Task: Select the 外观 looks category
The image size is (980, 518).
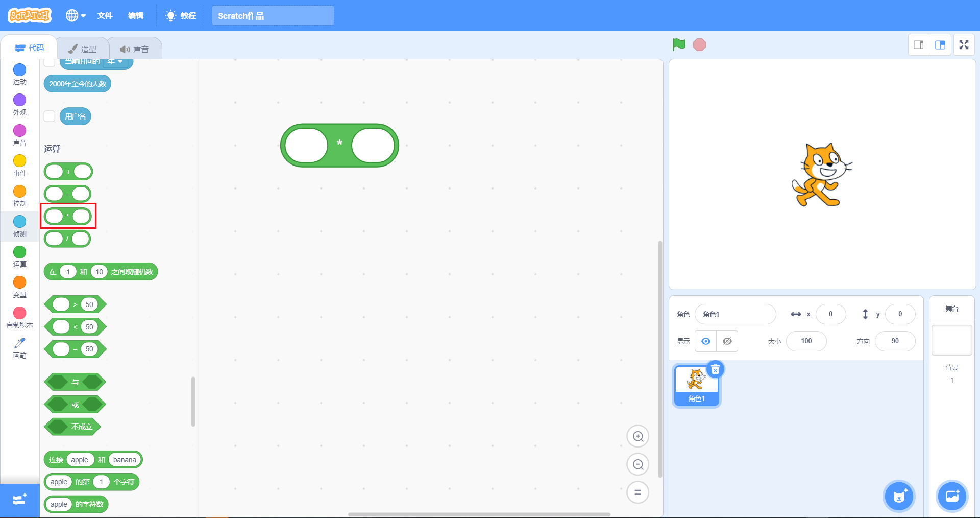Action: (x=20, y=105)
